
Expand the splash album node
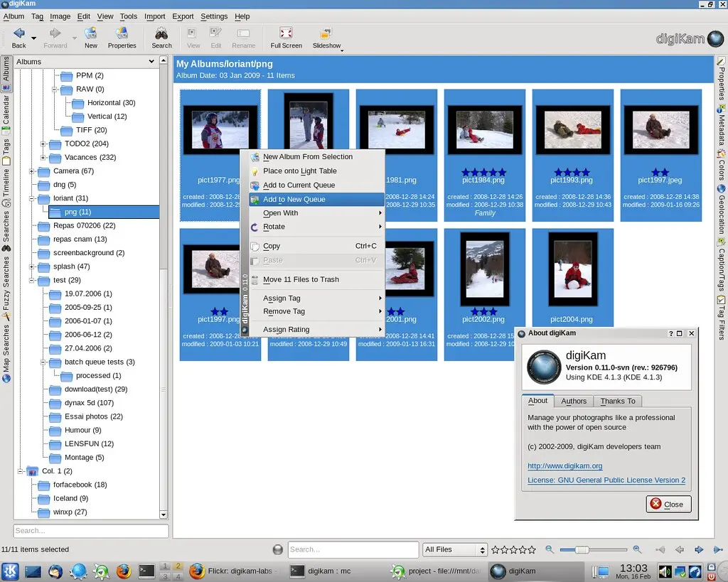pyautogui.click(x=31, y=266)
